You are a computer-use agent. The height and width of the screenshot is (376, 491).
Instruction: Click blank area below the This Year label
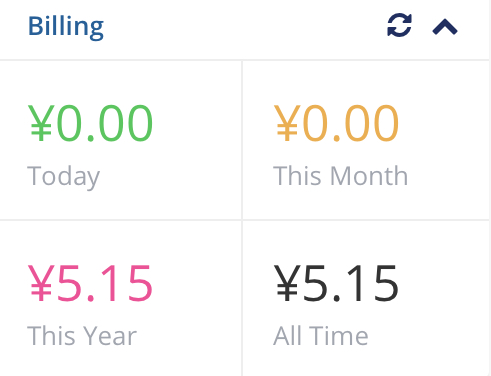click(120, 363)
